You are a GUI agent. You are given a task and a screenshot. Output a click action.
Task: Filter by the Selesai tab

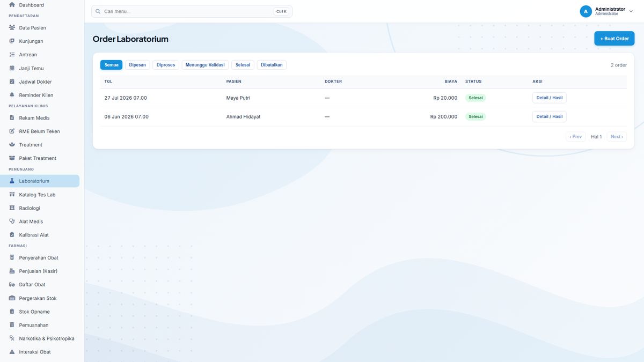[243, 65]
